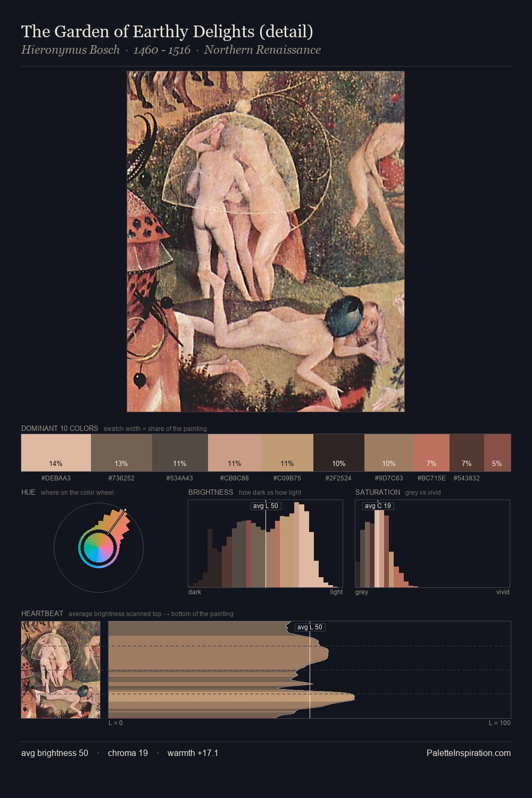This screenshot has width=532, height=798.
Task: Click 'how dark vs how light' caption
Action: [x=270, y=492]
